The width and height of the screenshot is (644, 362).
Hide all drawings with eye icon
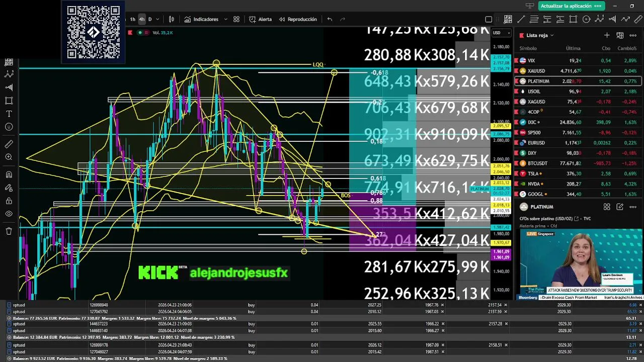tap(9, 214)
